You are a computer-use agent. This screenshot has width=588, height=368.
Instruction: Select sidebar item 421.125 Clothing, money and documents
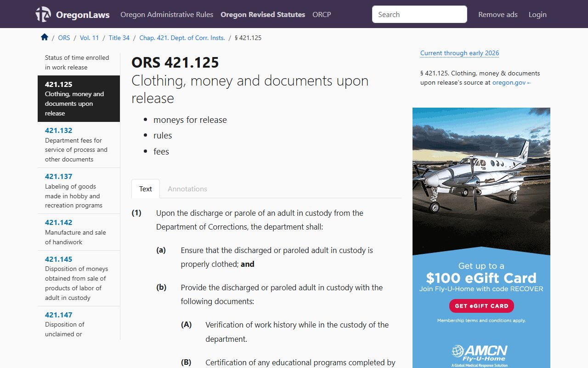pos(79,98)
